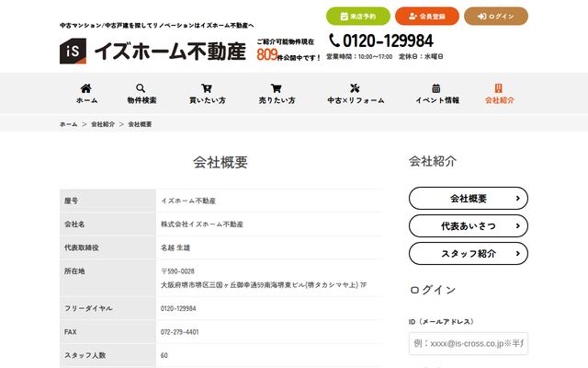Click the calendar icon above イベント情報
Screen dimensions: 588x368
436,88
